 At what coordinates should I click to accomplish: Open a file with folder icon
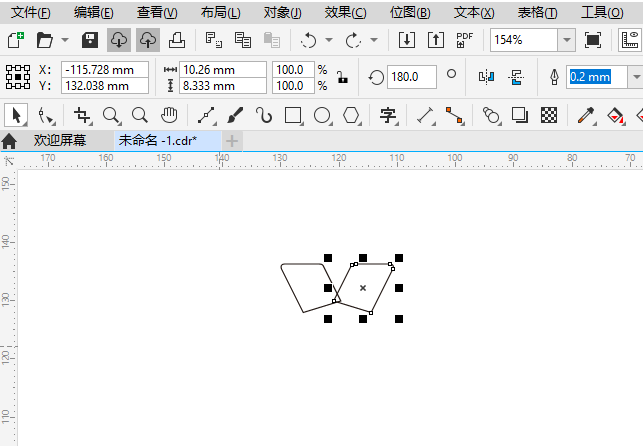(44, 40)
